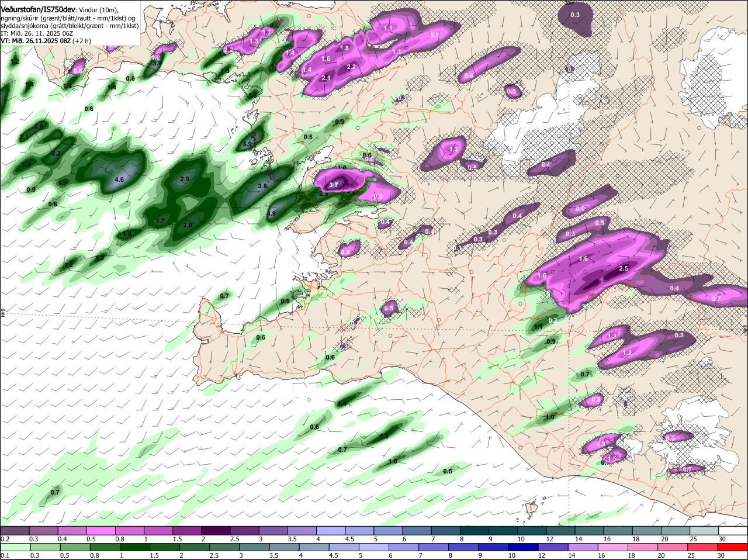Viewport: 748px width, 560px height.
Task: Select the pale grey 25–30 swatch in upper legend
Action: (x=705, y=530)
